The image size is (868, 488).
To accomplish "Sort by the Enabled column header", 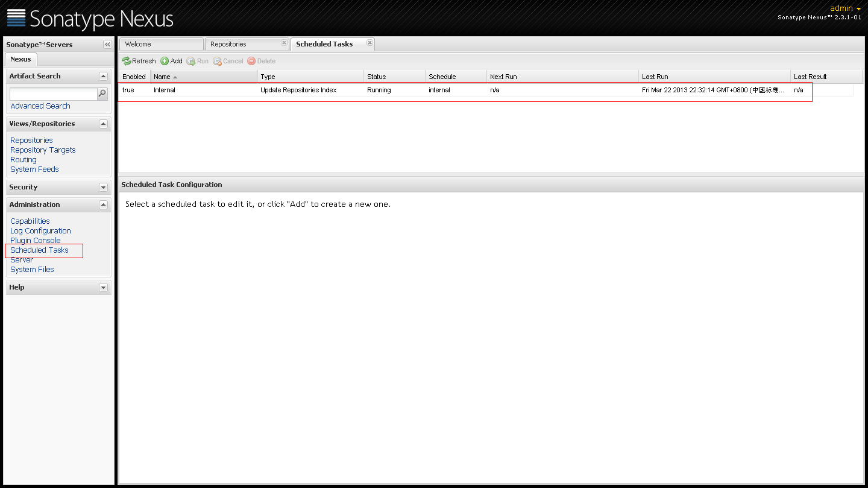I will [x=134, y=77].
